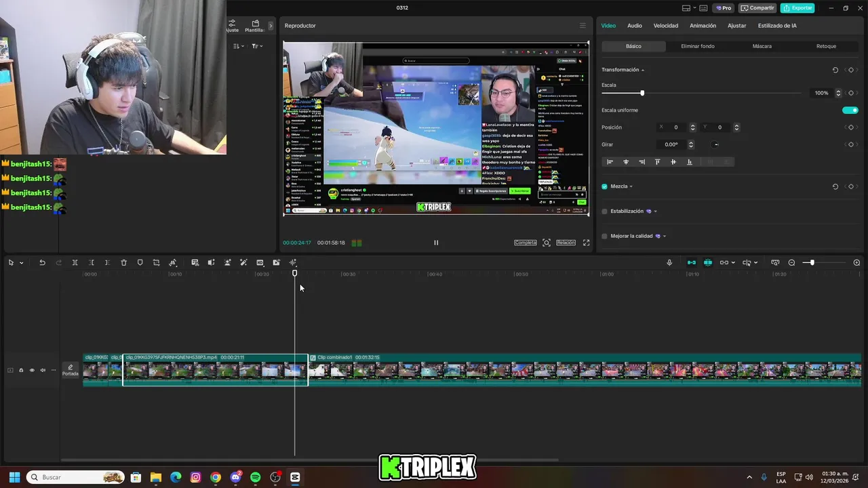Uncheck the Mezcla checkbox
This screenshot has height=488, width=868.
tap(604, 186)
